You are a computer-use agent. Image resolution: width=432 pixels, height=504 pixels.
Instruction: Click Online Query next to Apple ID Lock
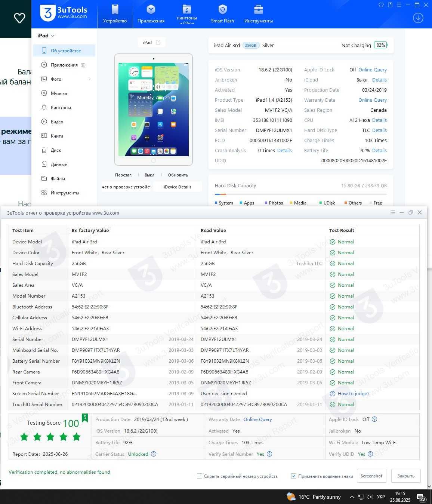pyautogui.click(x=373, y=70)
